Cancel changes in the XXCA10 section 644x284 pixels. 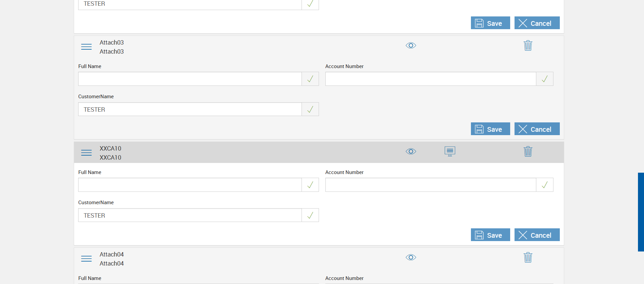[x=537, y=235]
